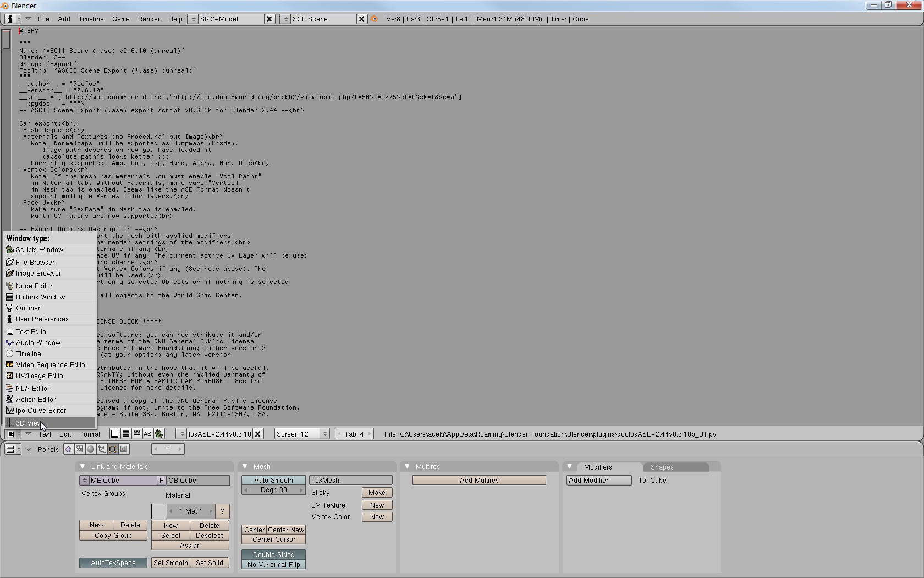Click the material color swatch beside Mat 1

(x=159, y=511)
